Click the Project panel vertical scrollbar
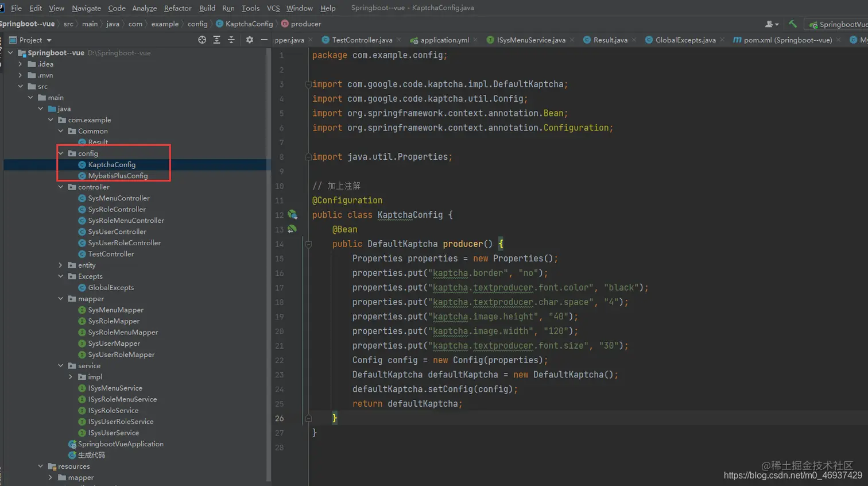Viewport: 868px width, 486px height. tap(269, 264)
